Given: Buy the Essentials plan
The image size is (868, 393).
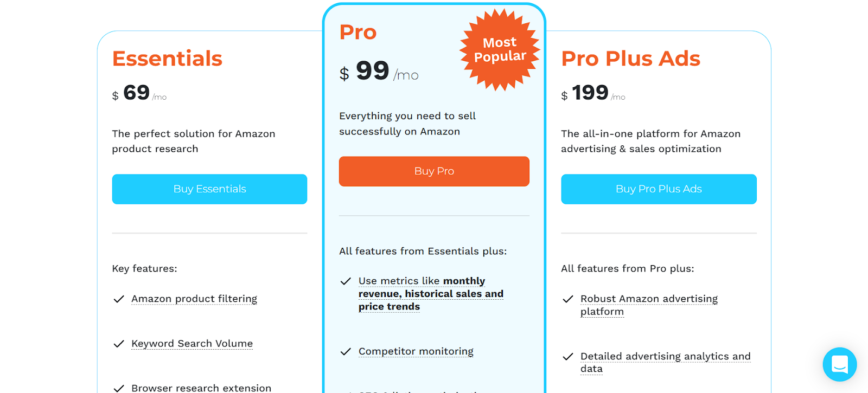Looking at the screenshot, I should coord(209,189).
